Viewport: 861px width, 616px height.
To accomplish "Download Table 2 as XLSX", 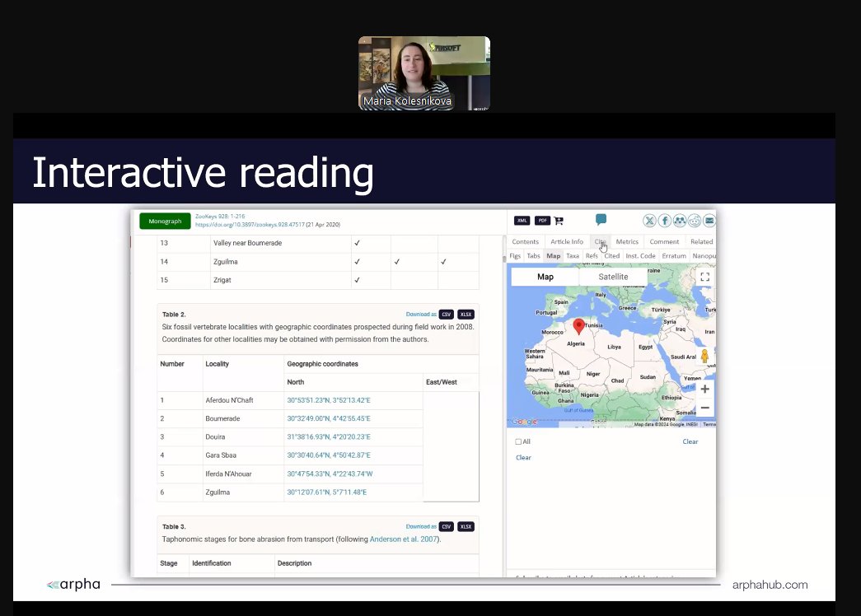I will 466,315.
